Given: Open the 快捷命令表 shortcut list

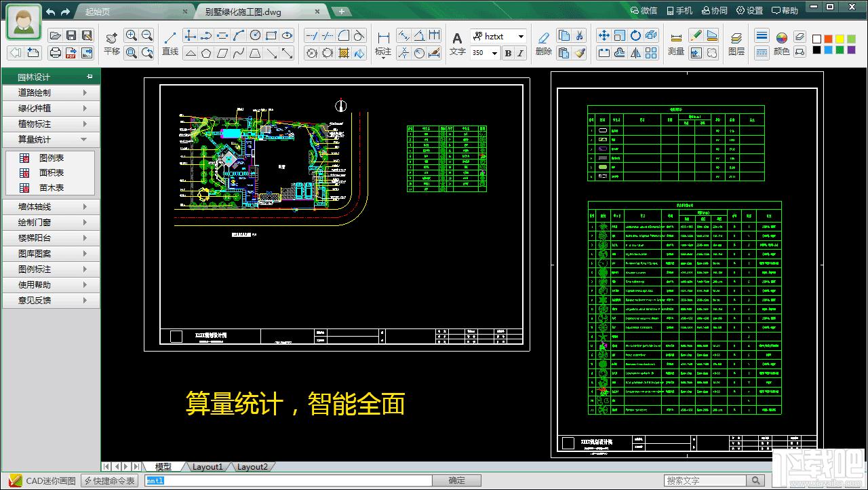Looking at the screenshot, I should pos(110,480).
